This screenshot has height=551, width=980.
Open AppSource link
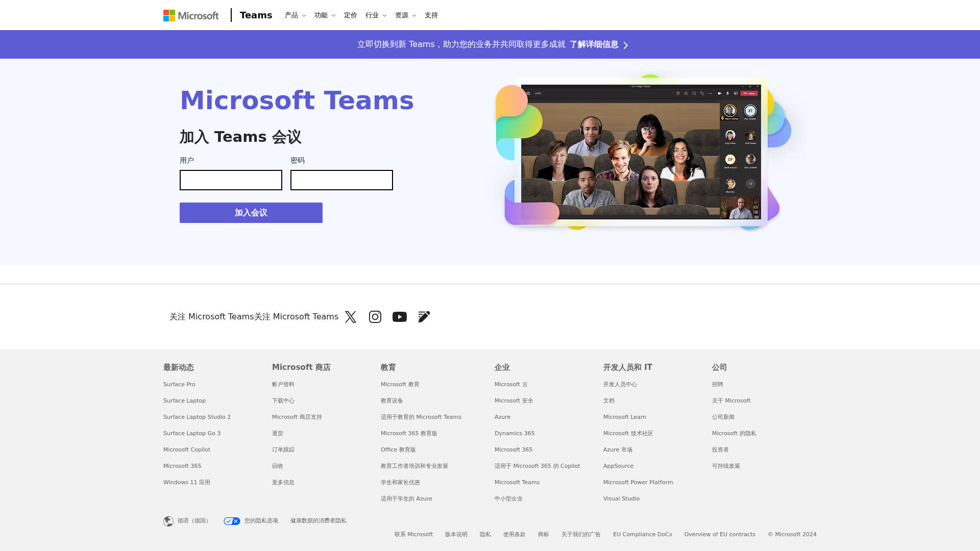tap(618, 466)
